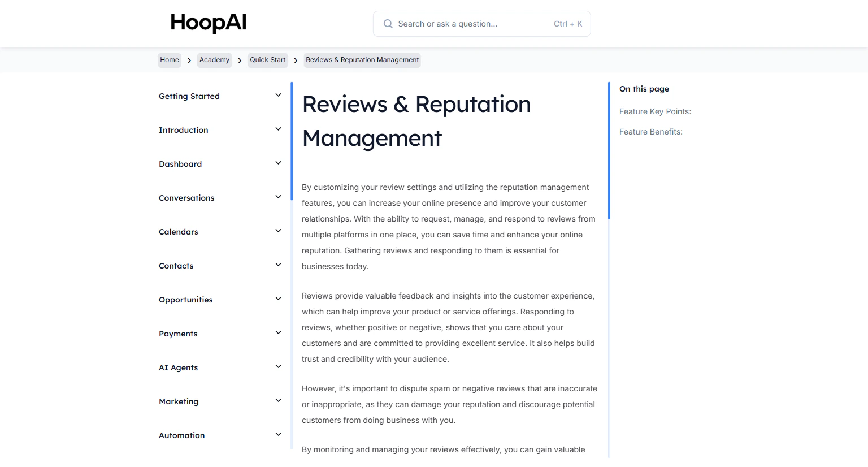The width and height of the screenshot is (868, 467).
Task: Expand the Contacts section
Action: pyautogui.click(x=278, y=265)
